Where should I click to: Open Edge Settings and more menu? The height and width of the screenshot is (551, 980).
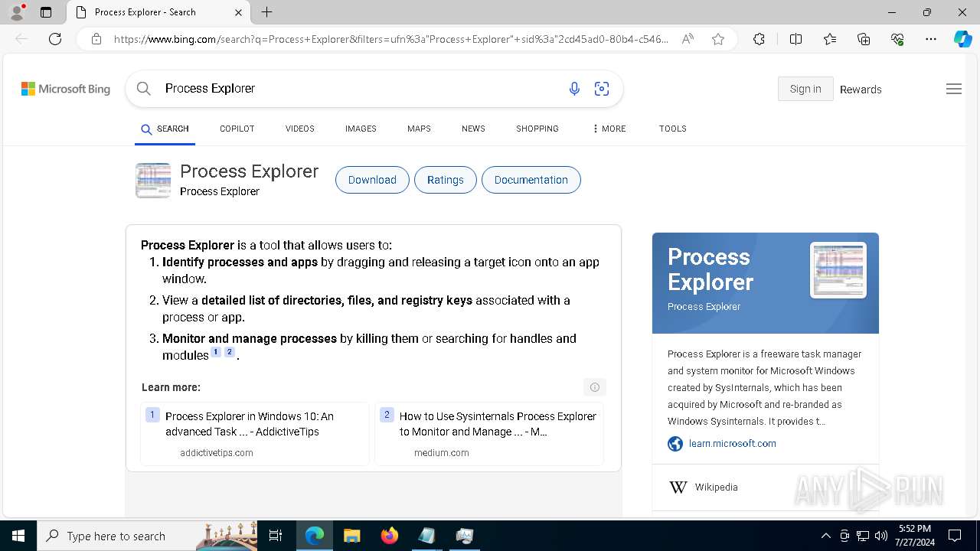931,39
